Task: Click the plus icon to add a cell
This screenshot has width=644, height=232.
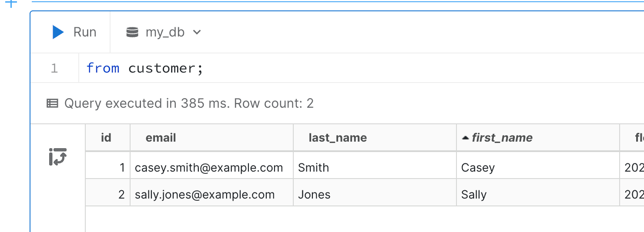Action: 10,3
